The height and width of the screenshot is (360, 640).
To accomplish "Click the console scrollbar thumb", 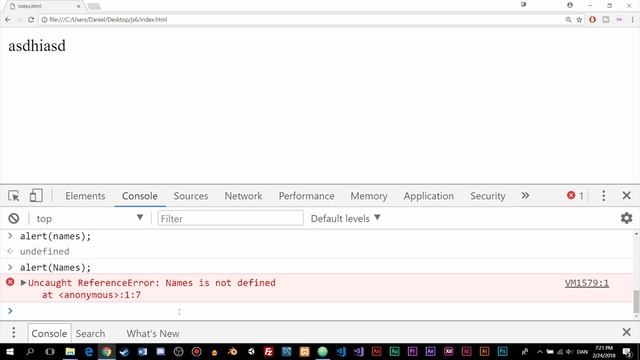I will click(636, 302).
